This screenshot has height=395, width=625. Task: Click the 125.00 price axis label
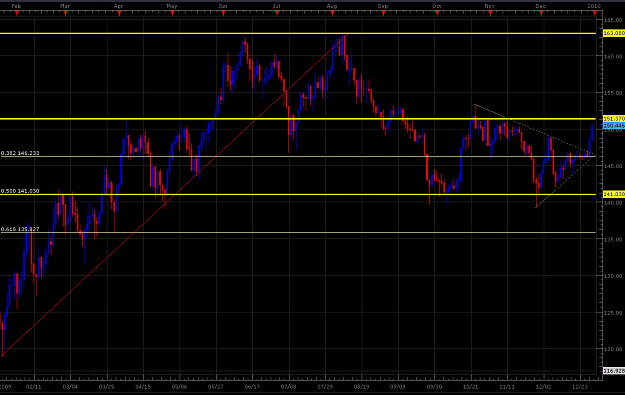pyautogui.click(x=613, y=312)
